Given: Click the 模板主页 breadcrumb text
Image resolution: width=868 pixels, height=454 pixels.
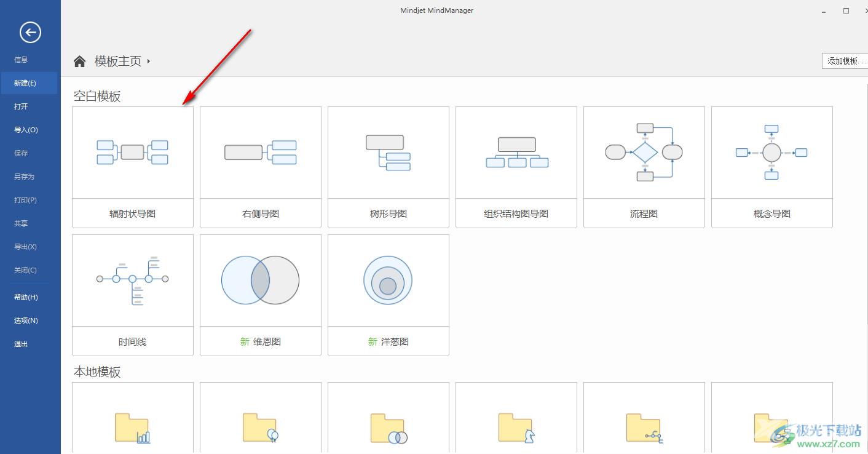Looking at the screenshot, I should (x=118, y=61).
